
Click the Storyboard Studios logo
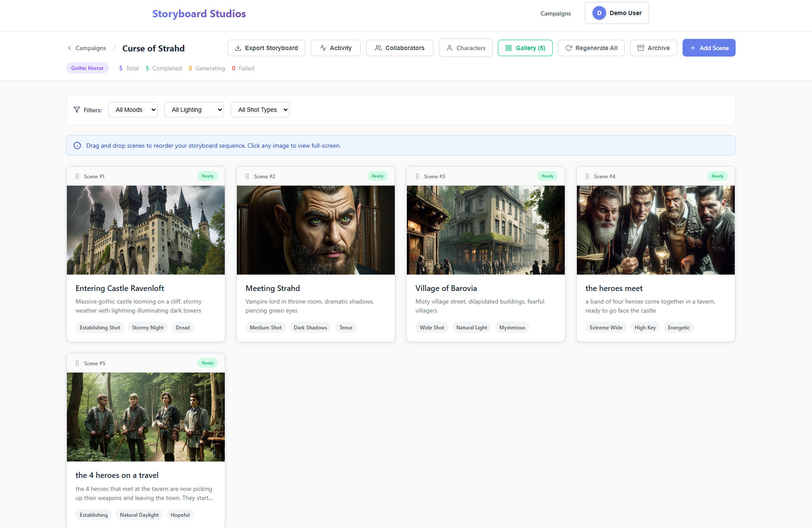[199, 14]
